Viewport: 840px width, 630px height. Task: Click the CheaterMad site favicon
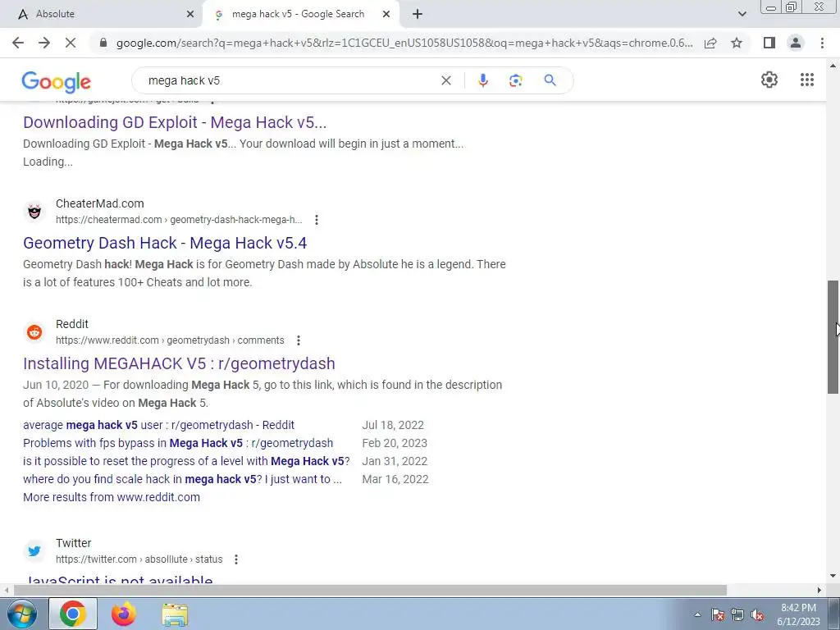pos(34,211)
